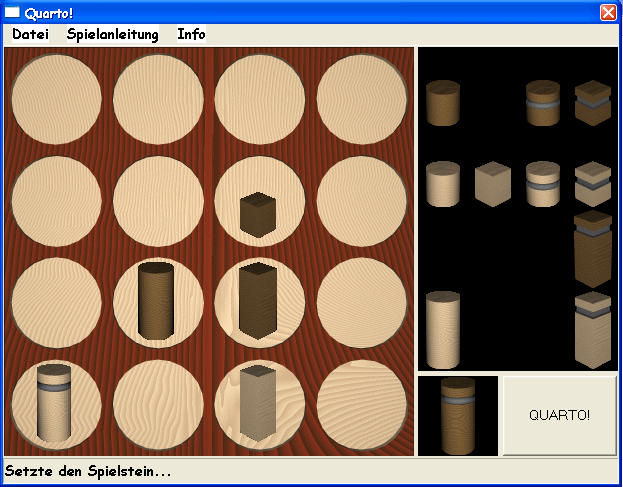Click the tall light square block on board
The width and height of the screenshot is (623, 487).
point(258,403)
